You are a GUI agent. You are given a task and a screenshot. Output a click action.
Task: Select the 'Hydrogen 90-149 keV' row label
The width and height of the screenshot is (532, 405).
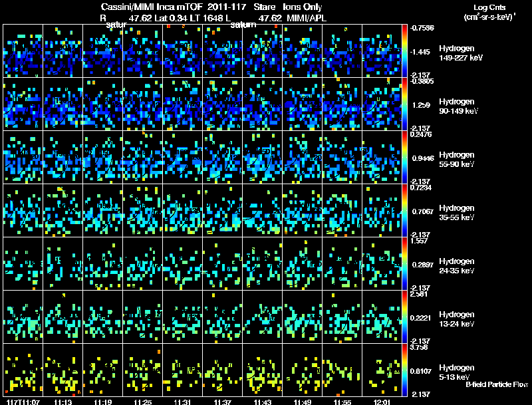[459, 106]
